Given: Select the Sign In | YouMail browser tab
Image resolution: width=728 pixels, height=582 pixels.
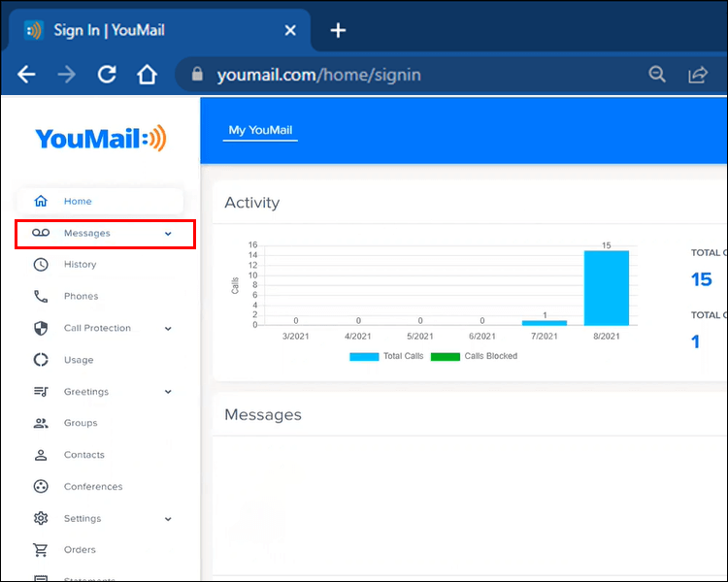Looking at the screenshot, I should tap(160, 31).
